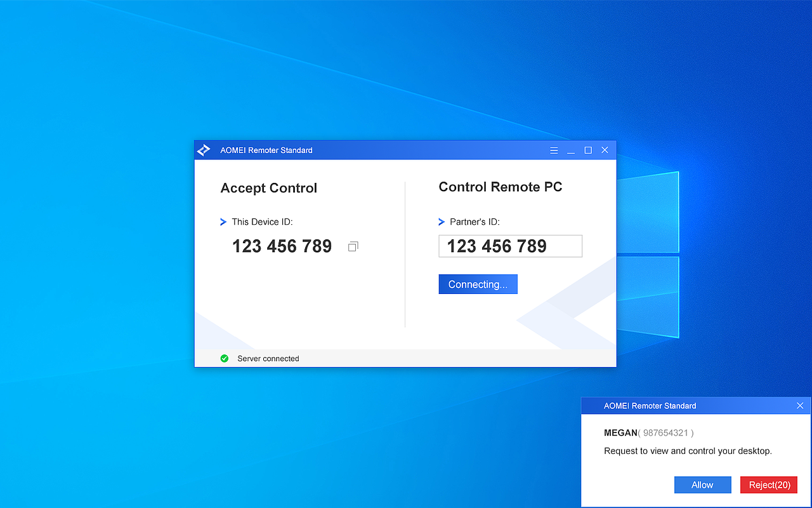Click the 'Server connected' status text
The image size is (812, 508).
click(x=268, y=359)
